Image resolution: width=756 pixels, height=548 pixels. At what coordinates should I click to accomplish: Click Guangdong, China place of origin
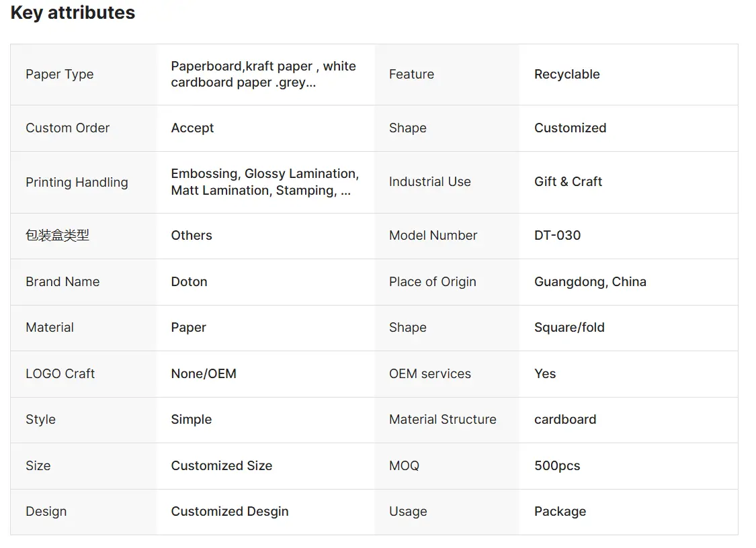point(590,281)
